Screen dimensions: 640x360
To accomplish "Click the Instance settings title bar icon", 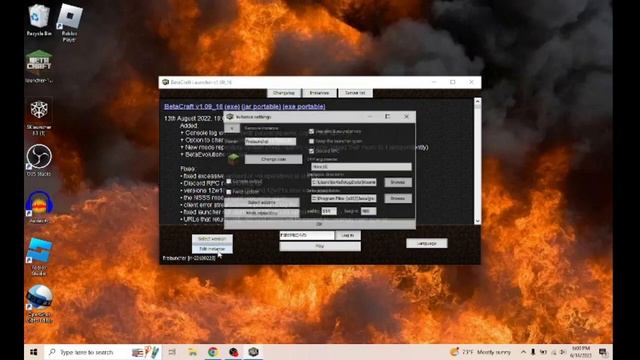I will [x=230, y=117].
